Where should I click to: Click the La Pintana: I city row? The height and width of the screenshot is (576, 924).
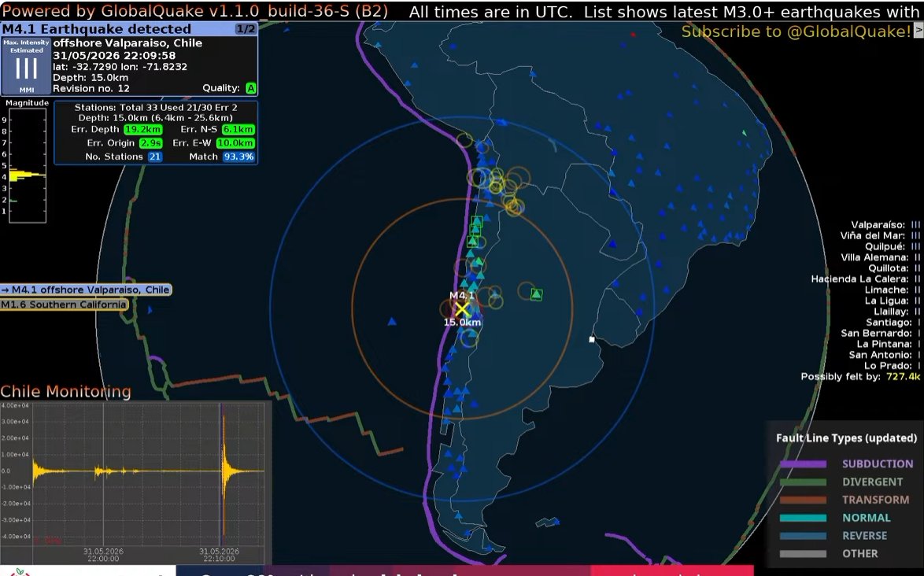(888, 344)
